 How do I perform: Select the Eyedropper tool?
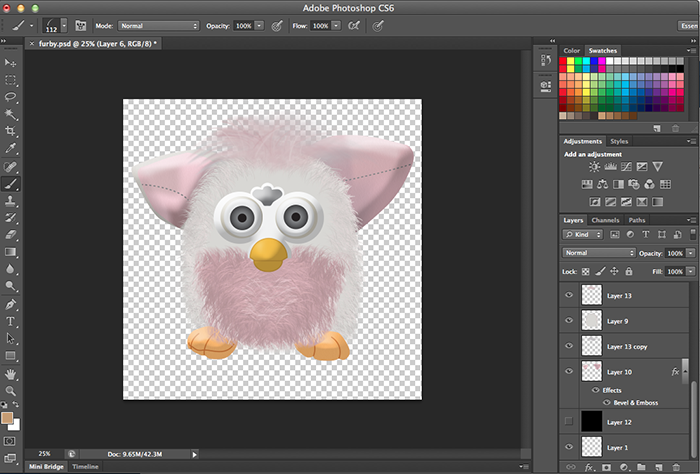tap(10, 148)
